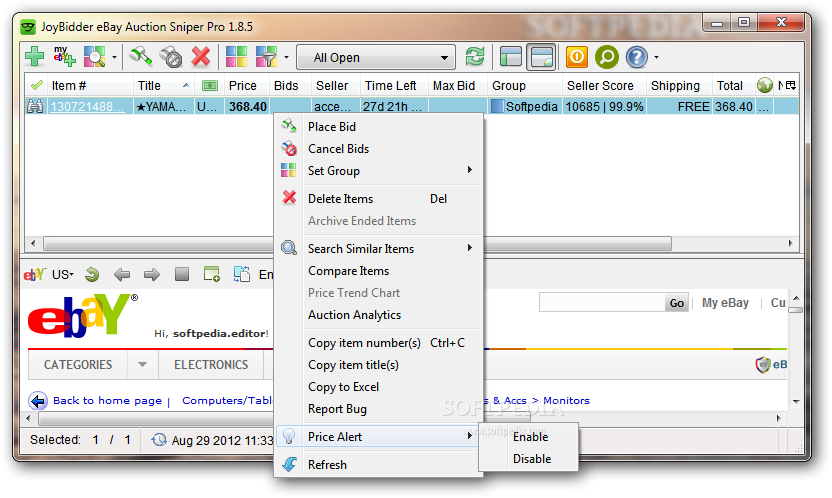
Task: Click the Place Bid hammer toolbar icon
Action: coord(141,57)
